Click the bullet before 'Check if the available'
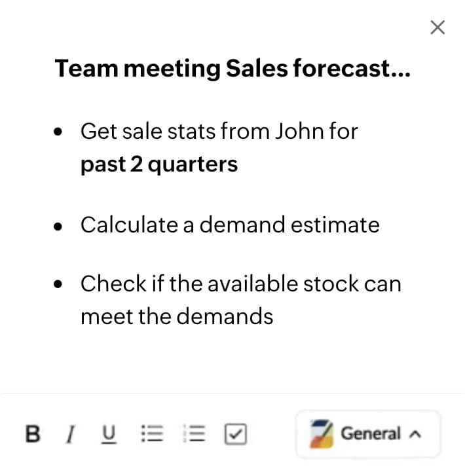 [59, 285]
